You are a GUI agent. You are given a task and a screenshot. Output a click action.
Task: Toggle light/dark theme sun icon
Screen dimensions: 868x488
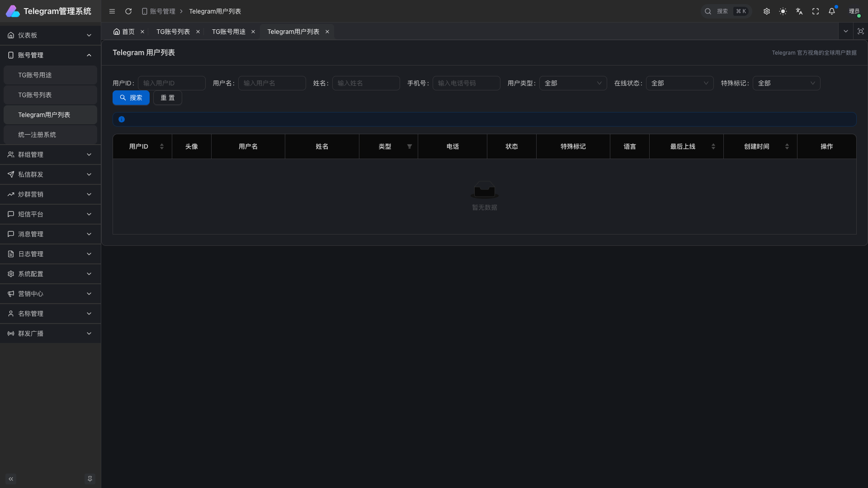tap(783, 11)
